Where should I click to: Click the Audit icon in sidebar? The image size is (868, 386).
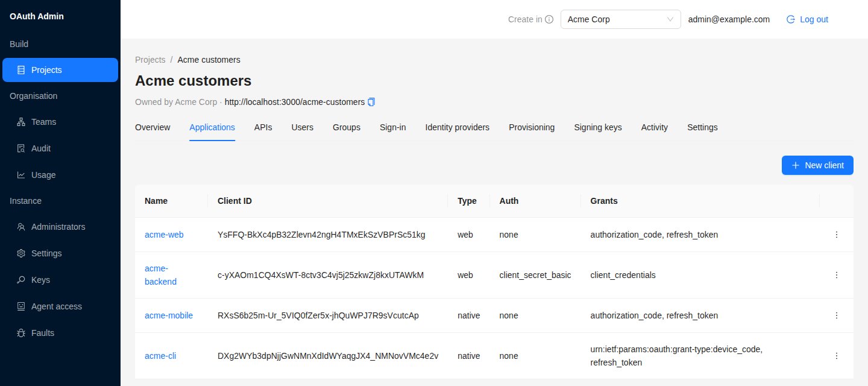click(21, 148)
